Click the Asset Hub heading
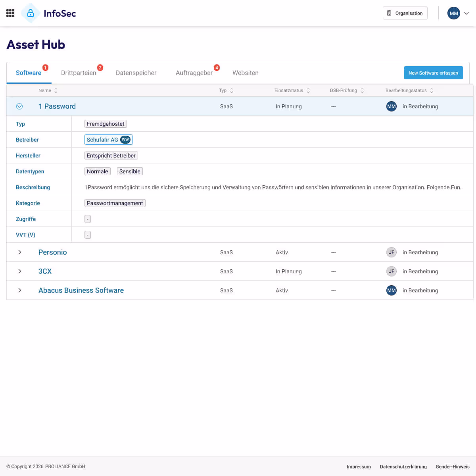 click(36, 44)
